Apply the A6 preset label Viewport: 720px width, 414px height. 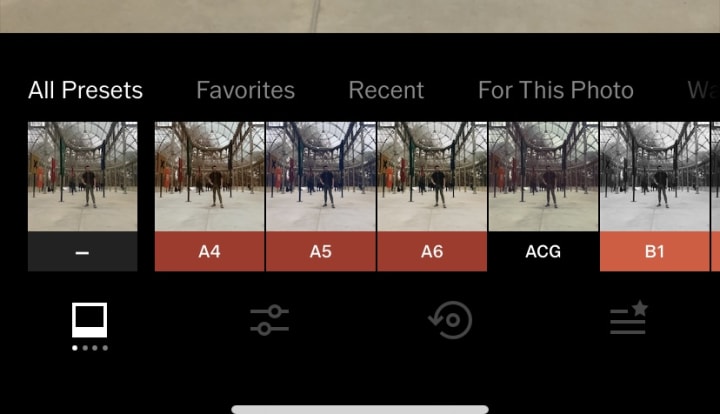coord(432,252)
